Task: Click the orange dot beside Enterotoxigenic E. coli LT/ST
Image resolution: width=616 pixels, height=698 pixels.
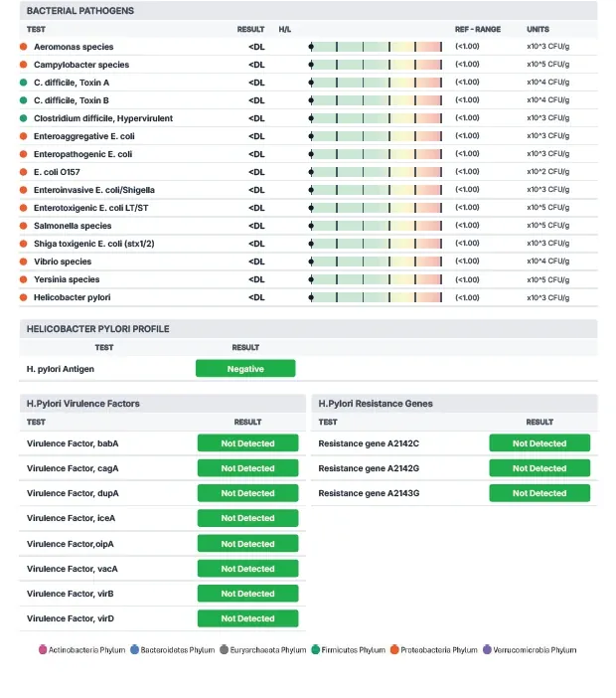Action: [24, 208]
